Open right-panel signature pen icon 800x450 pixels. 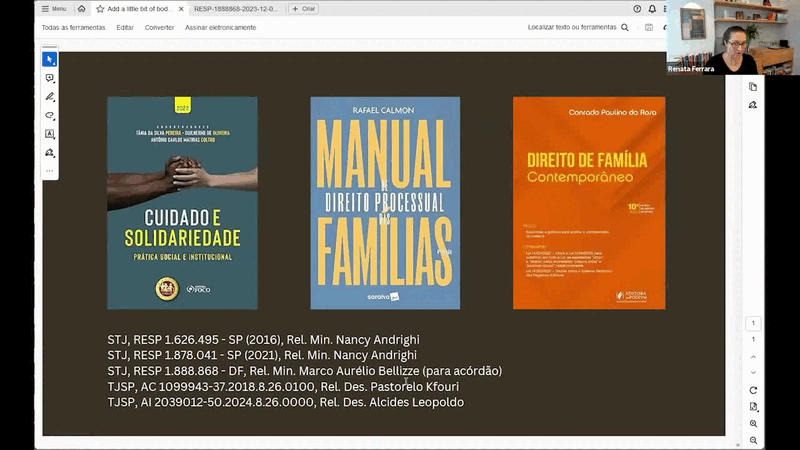753,105
